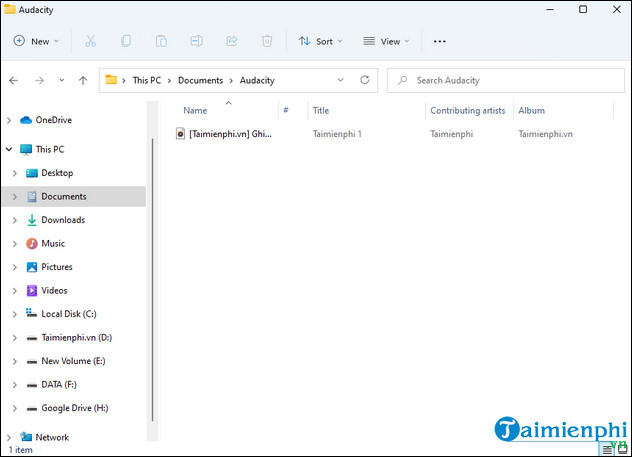Open the three-dot See more menu
Screen dimensions: 632x457
(x=439, y=41)
